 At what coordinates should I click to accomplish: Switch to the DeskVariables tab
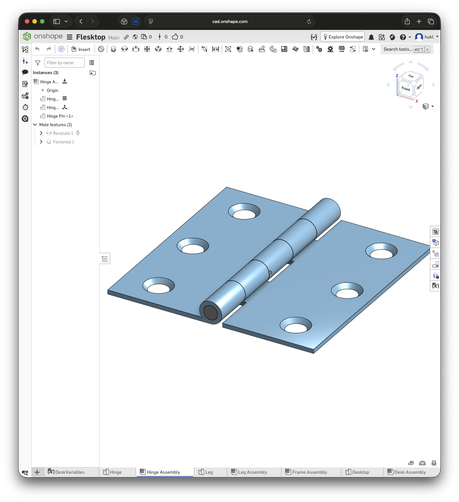coord(66,472)
